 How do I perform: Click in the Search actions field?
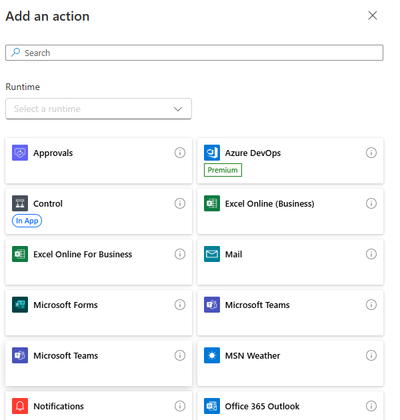click(x=194, y=53)
